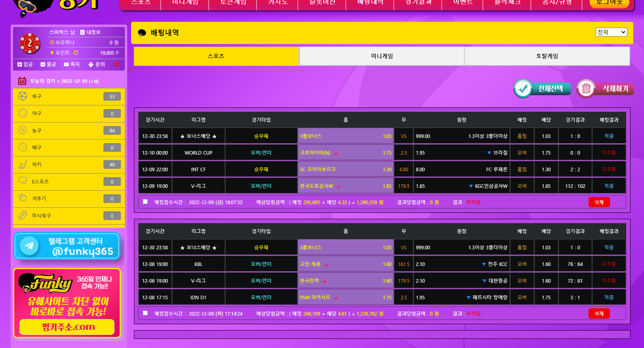Click the 입금 deposit plus icon
The width and height of the screenshot is (644, 348).
tap(20, 65)
